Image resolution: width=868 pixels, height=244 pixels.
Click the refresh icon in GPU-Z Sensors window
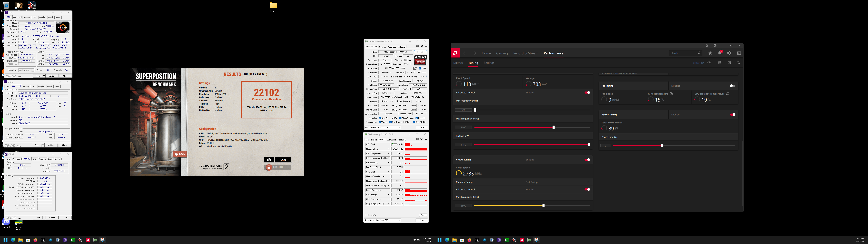tap(421, 139)
